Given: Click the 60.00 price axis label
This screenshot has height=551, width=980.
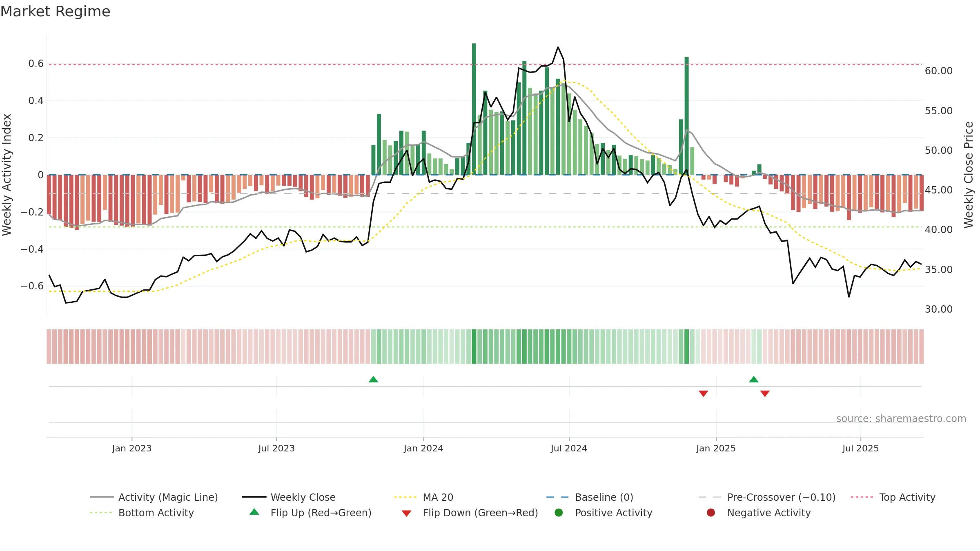Looking at the screenshot, I should (x=938, y=71).
